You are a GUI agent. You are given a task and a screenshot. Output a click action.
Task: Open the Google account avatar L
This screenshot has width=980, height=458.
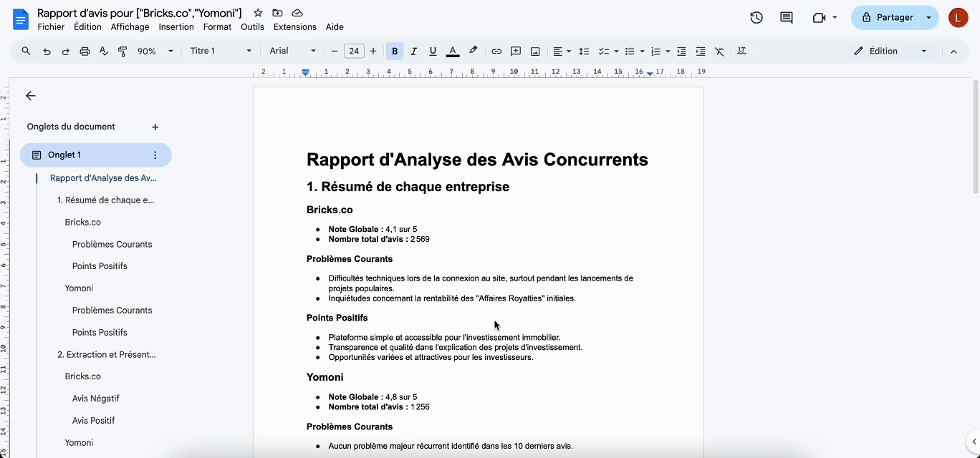[x=958, y=18]
